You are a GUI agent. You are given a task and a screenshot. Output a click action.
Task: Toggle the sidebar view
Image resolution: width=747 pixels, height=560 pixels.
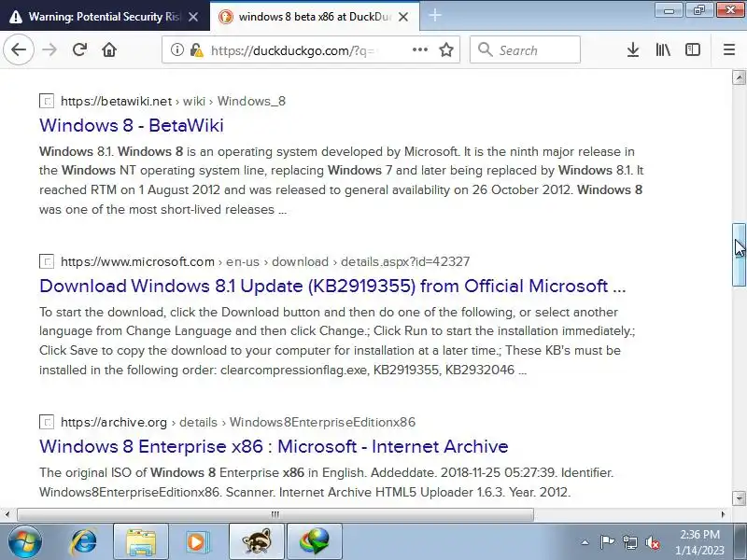click(692, 49)
